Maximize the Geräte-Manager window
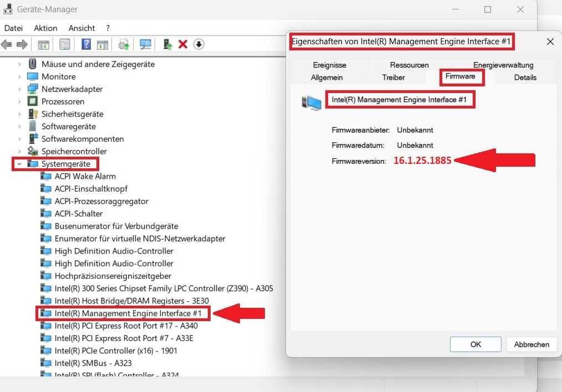The width and height of the screenshot is (562, 392). pyautogui.click(x=487, y=9)
